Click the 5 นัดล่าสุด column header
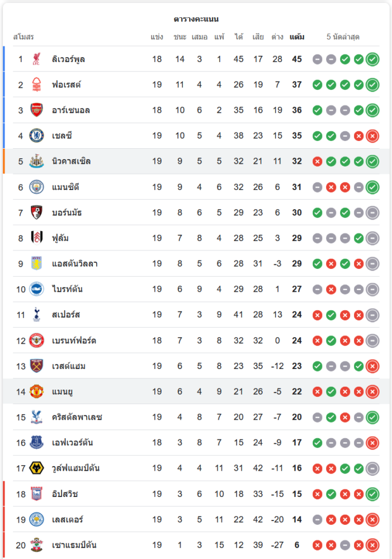Viewport: 392px width, 559px height. (x=343, y=37)
